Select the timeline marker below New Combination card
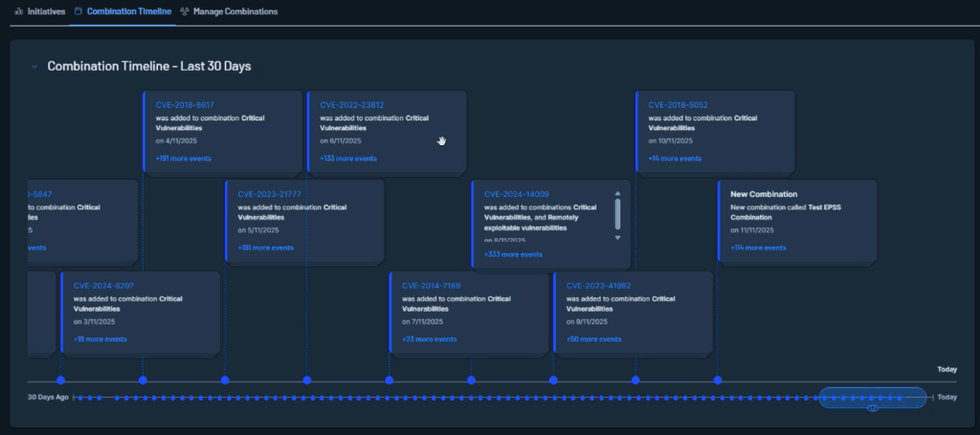Image resolution: width=980 pixels, height=435 pixels. pyautogui.click(x=718, y=381)
